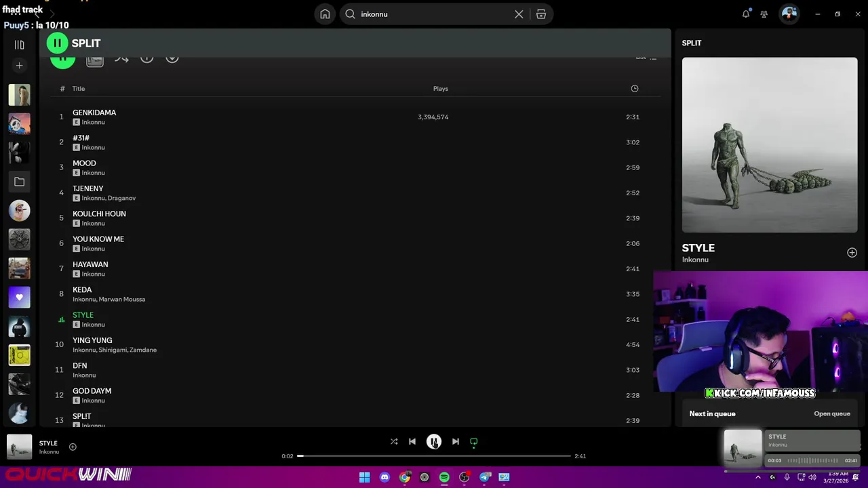This screenshot has height=488, width=868.
Task: Open Friend Activity icon in top bar
Action: pos(764,14)
